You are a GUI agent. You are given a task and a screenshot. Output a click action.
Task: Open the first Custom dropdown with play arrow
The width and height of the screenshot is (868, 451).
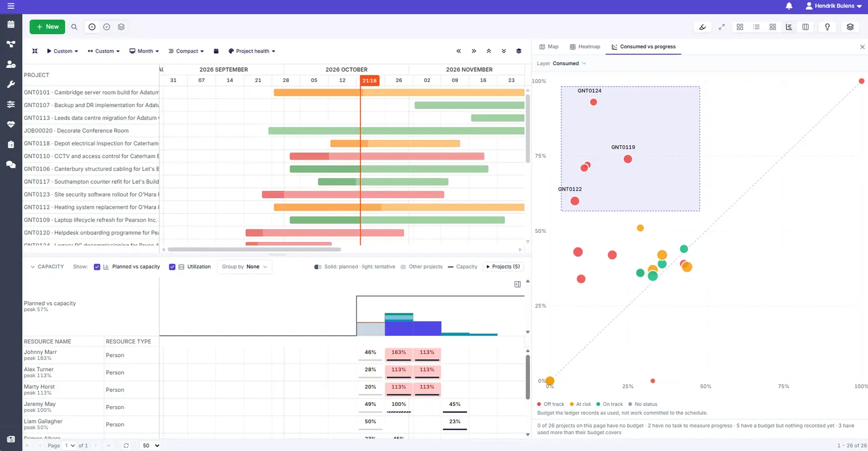click(62, 51)
